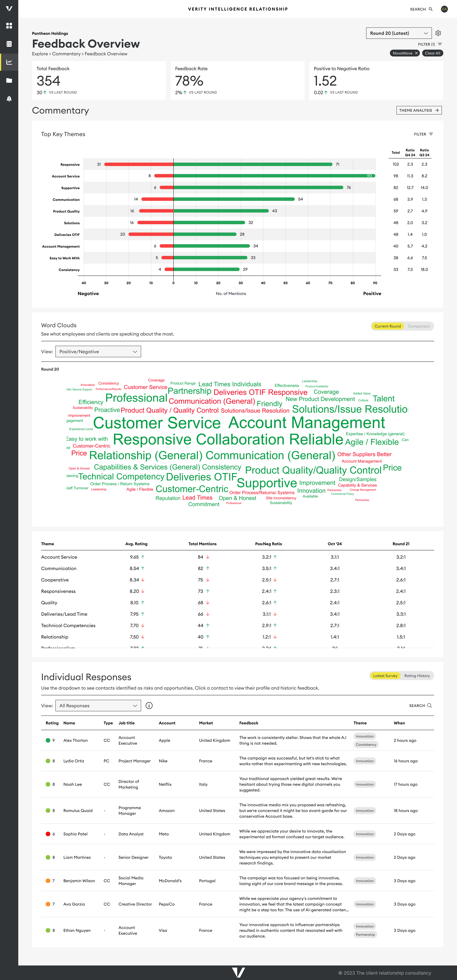This screenshot has height=980, width=457.
Task: Go to Commentary in breadcrumb
Action: point(66,54)
